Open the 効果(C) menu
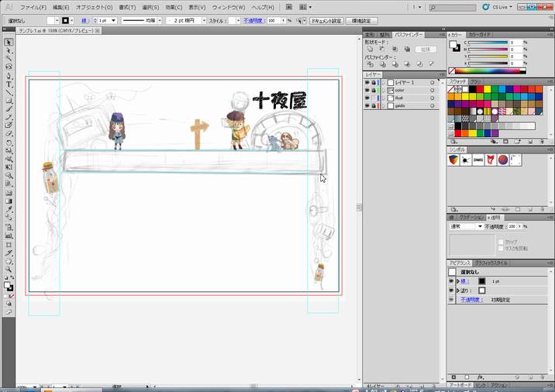The width and height of the screenshot is (555, 392). [x=174, y=7]
